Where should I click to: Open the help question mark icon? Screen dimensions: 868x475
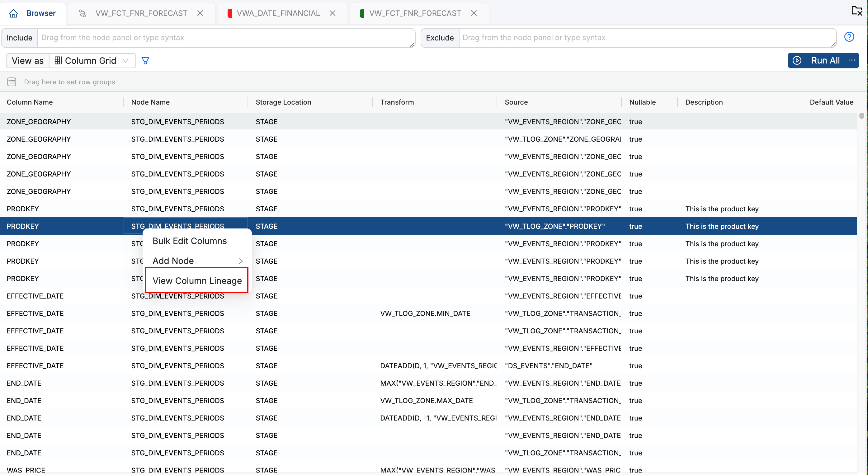pyautogui.click(x=849, y=37)
